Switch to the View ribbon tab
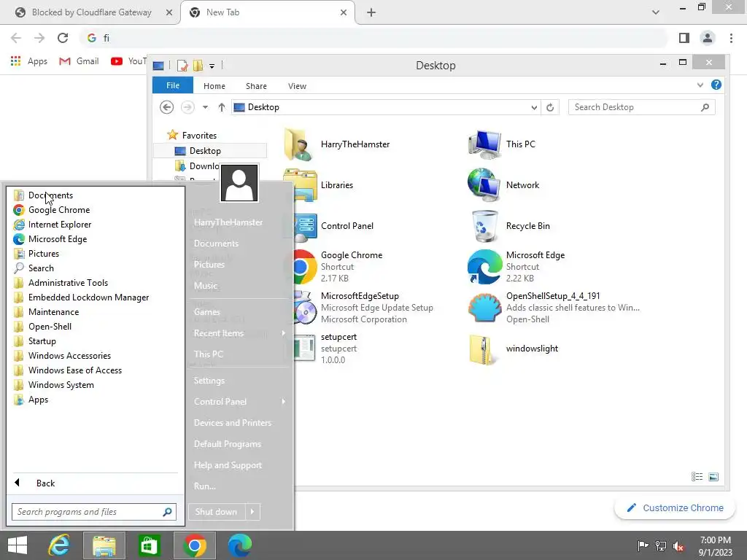This screenshot has height=560, width=747. pos(298,86)
